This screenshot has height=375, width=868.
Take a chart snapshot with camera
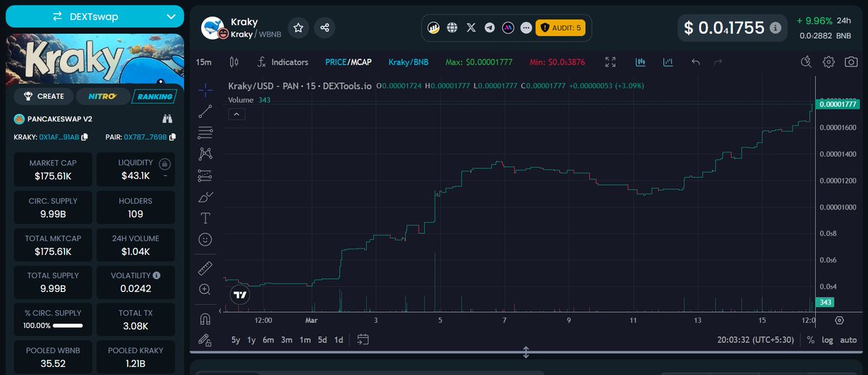851,62
